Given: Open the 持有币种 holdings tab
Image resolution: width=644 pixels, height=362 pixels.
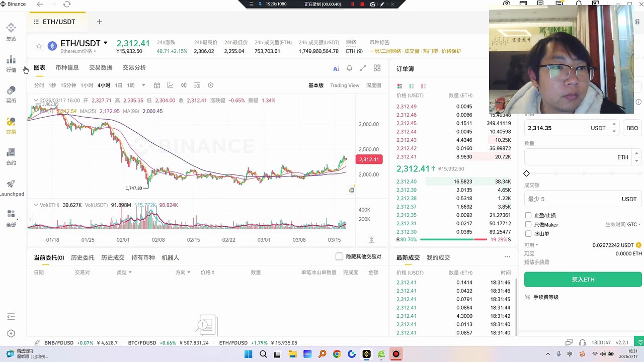Looking at the screenshot, I should pyautogui.click(x=143, y=257).
